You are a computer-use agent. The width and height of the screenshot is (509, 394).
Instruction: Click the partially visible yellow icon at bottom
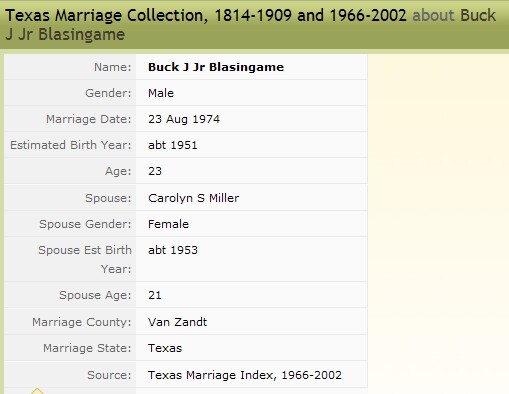pos(37,391)
